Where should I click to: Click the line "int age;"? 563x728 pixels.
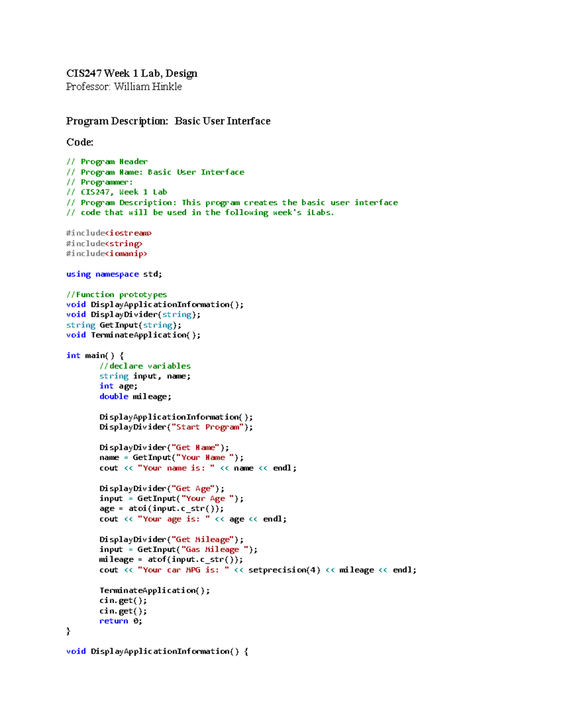(119, 386)
